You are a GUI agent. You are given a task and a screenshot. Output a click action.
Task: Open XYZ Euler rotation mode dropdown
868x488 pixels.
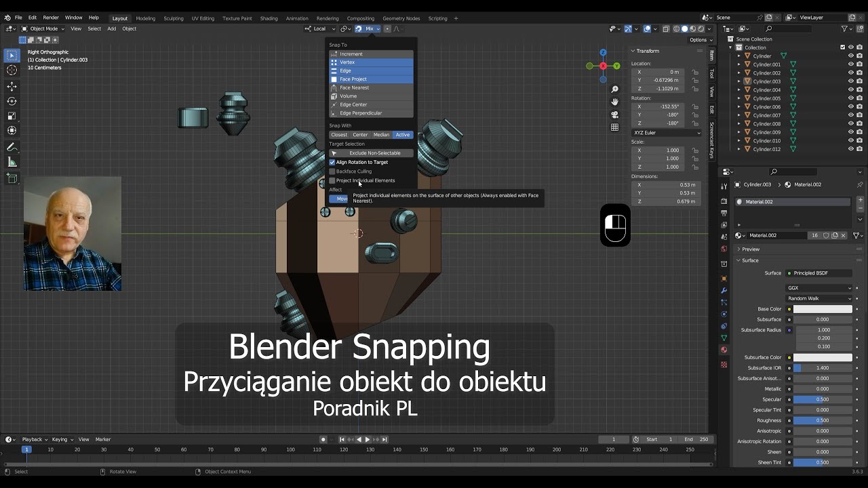tap(667, 133)
